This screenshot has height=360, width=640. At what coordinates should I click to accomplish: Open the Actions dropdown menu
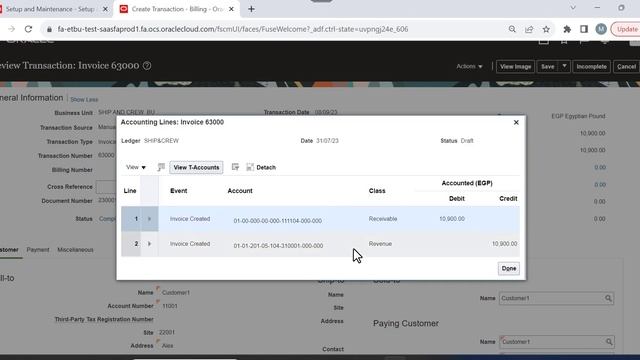[x=469, y=66]
